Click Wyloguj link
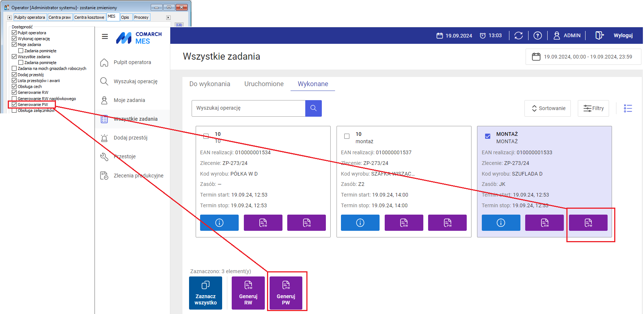Image resolution: width=644 pixels, height=314 pixels. click(x=623, y=35)
